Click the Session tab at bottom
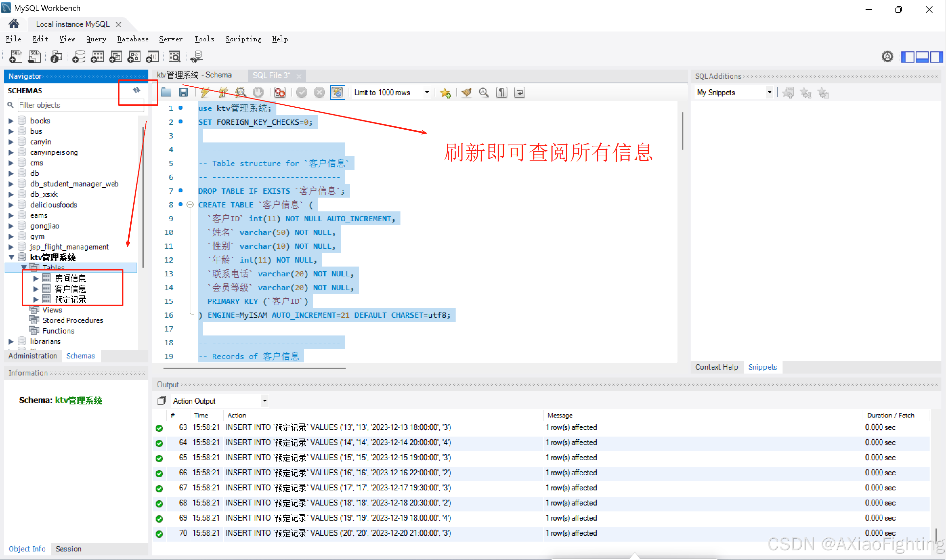 (68, 549)
